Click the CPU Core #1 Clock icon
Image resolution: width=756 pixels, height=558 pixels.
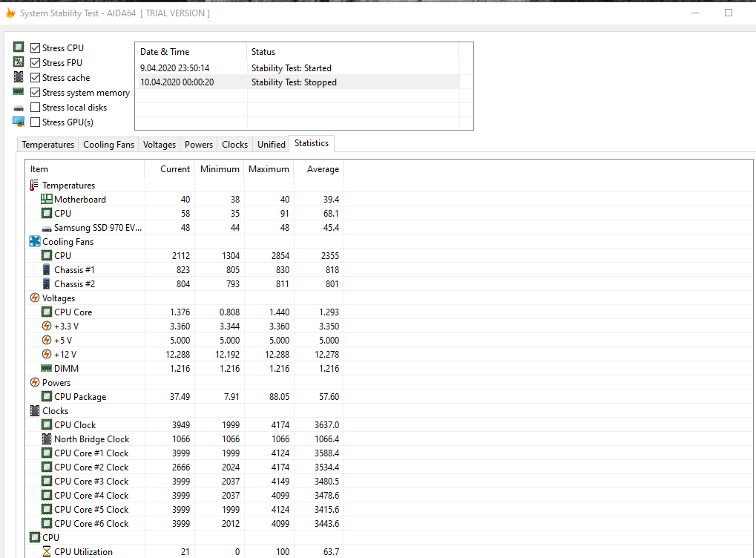[46, 453]
